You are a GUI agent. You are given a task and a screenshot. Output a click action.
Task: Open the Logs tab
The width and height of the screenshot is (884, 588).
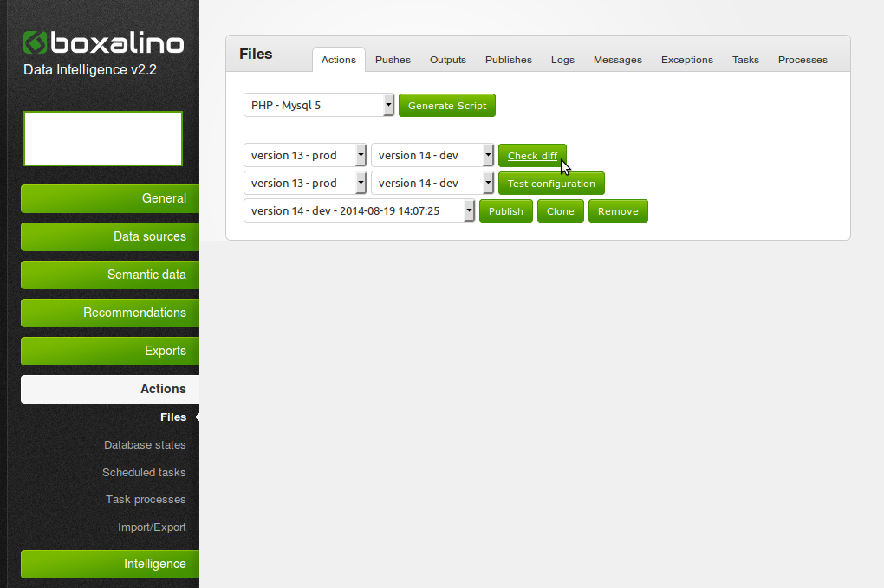[x=562, y=60]
